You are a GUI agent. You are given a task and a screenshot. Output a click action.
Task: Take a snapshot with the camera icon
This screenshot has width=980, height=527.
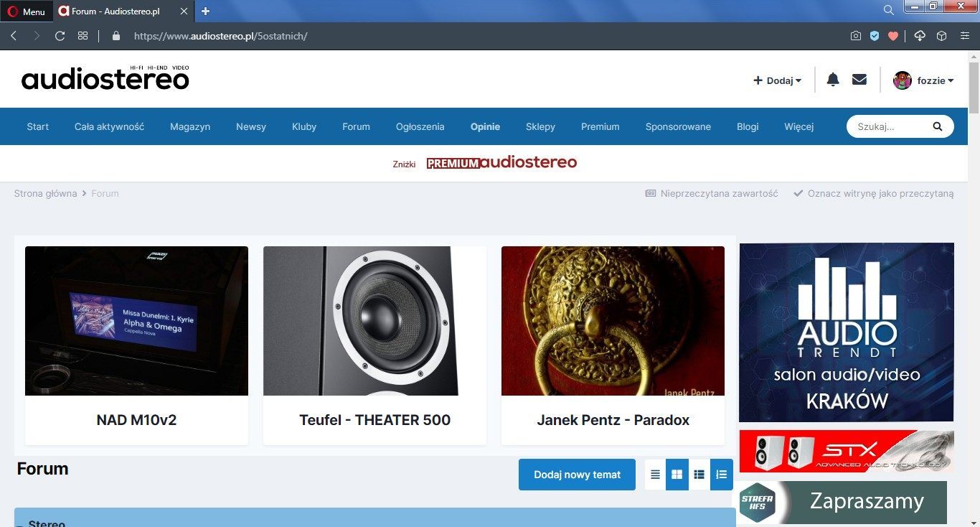tap(855, 35)
